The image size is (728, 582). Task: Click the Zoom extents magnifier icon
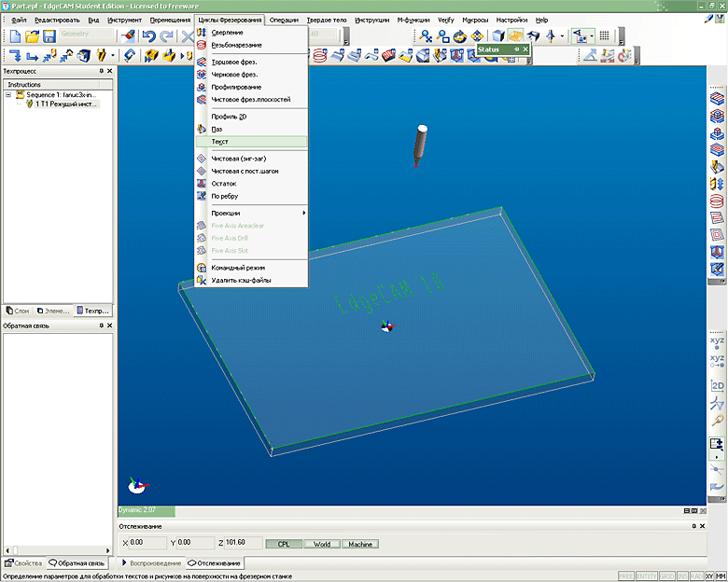pos(426,36)
